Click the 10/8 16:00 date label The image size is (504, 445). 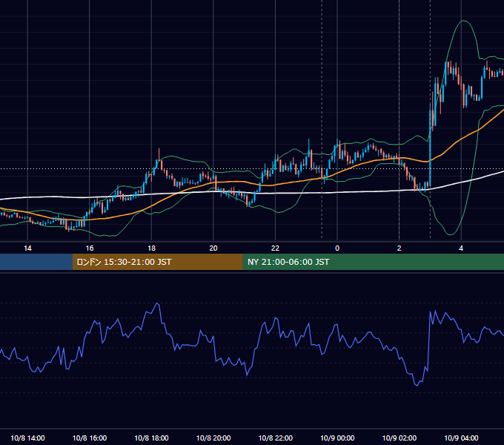tap(90, 438)
